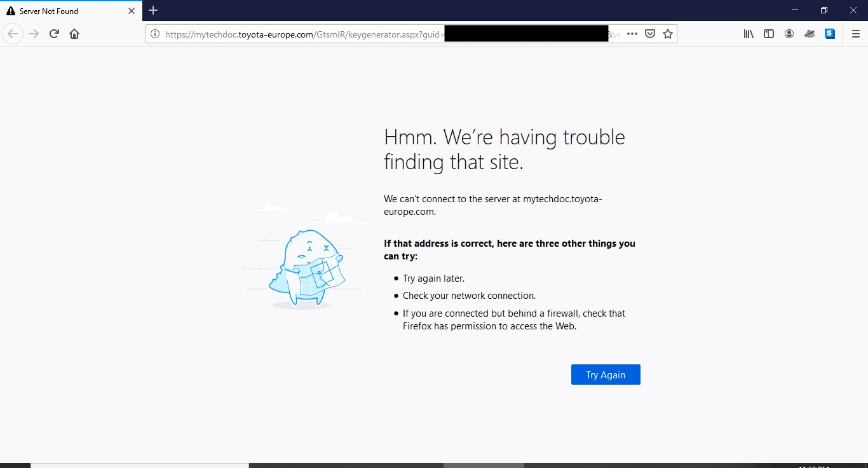Open the Firefox hamburger menu
This screenshot has width=868, height=468.
point(856,34)
